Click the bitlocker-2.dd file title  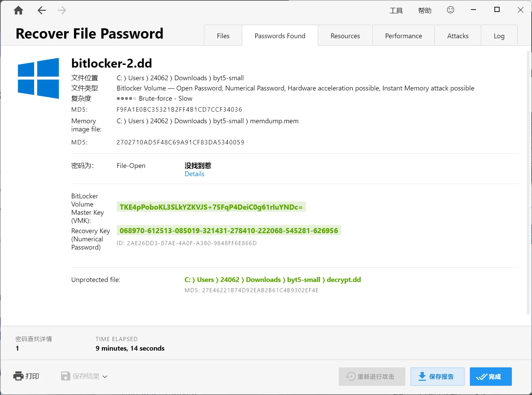point(112,63)
